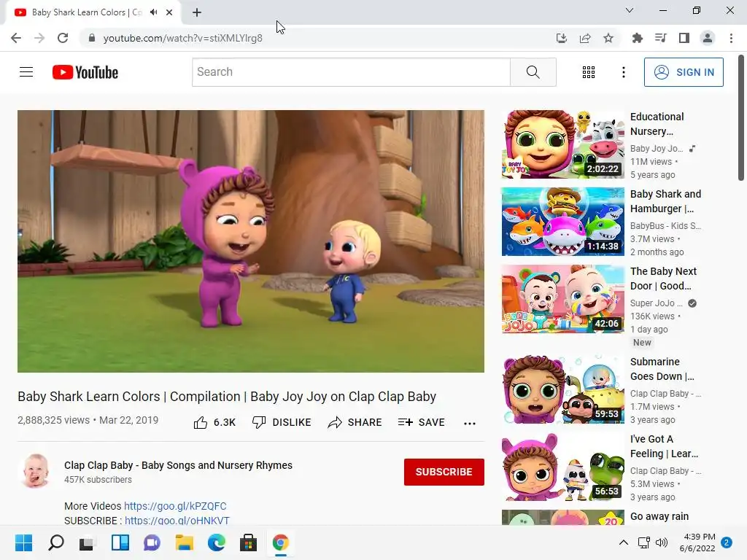This screenshot has height=560, width=747.
Task: Click the SIGN IN button
Action: pos(684,72)
